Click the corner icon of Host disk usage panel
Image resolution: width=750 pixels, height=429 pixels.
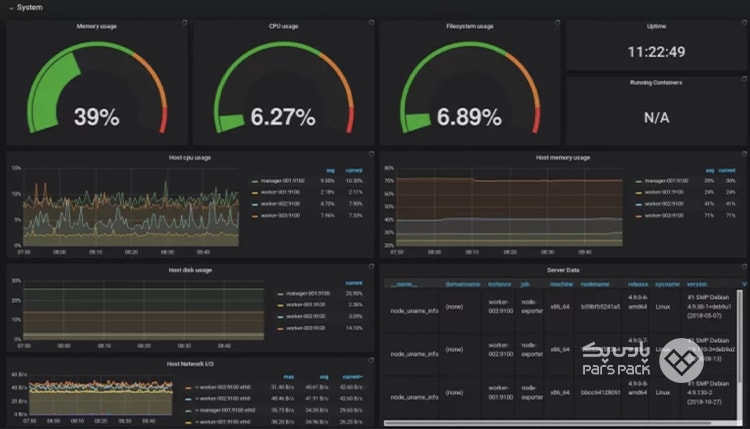(x=371, y=266)
